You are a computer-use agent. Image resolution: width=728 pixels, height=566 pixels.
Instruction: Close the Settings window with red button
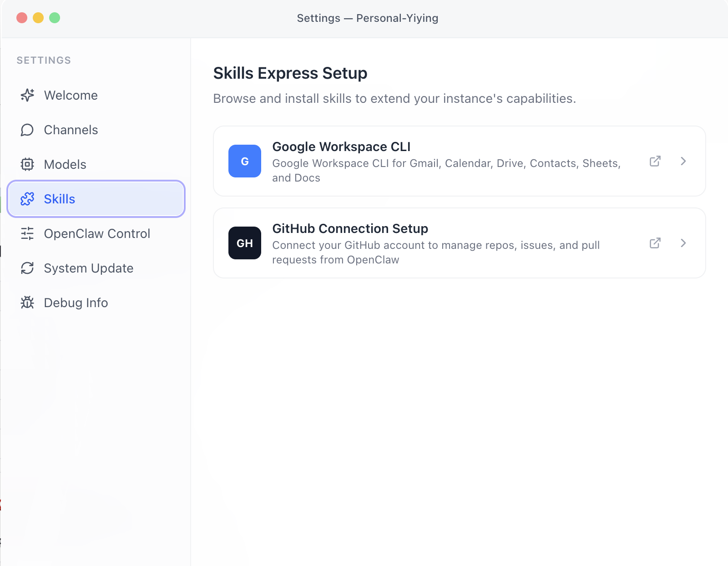click(x=22, y=18)
